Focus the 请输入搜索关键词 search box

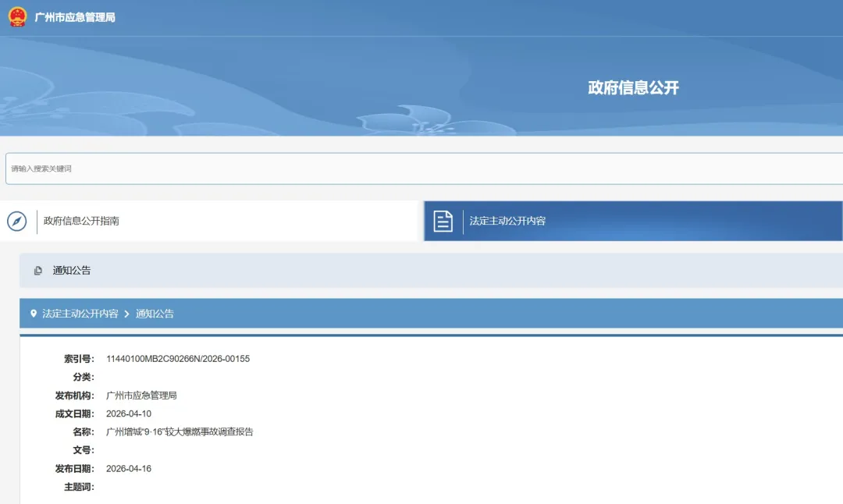(421, 169)
